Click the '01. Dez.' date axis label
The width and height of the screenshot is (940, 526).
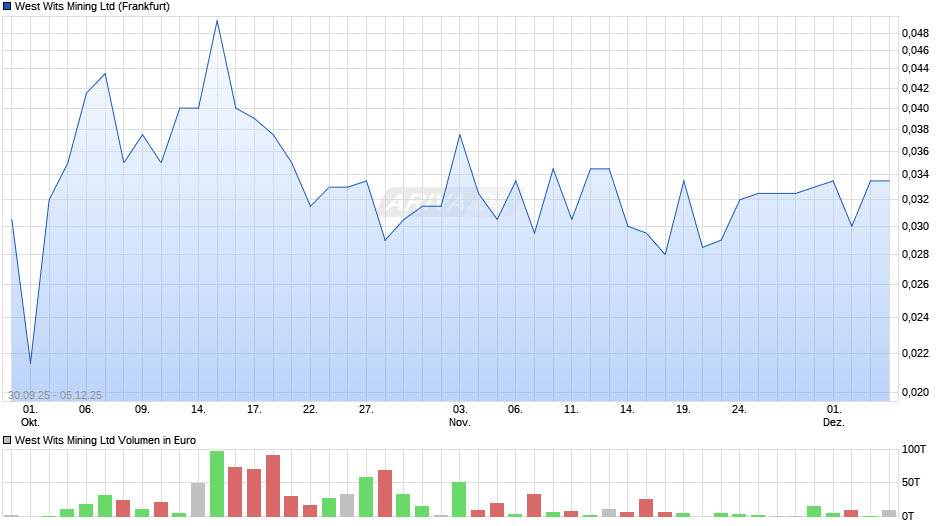834,416
